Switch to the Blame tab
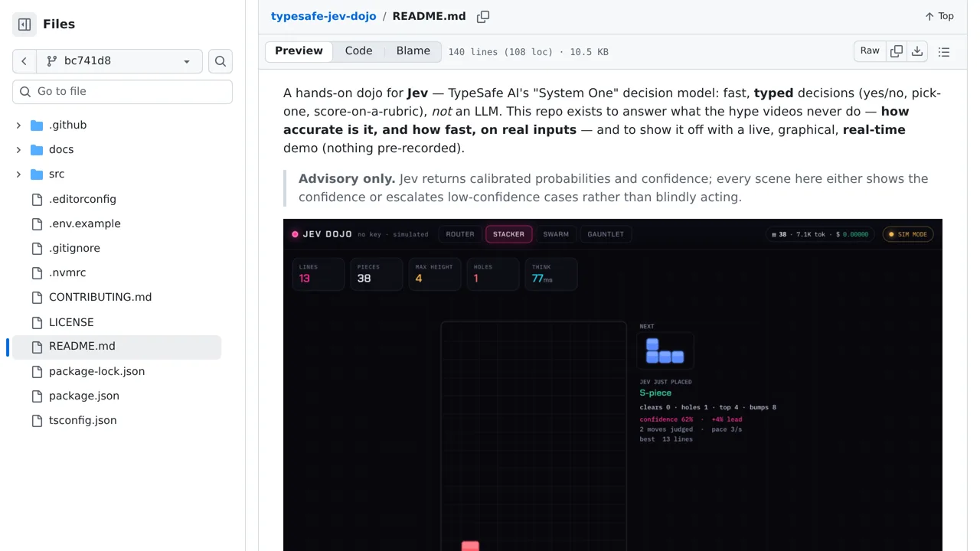The width and height of the screenshot is (980, 551). pos(413,51)
